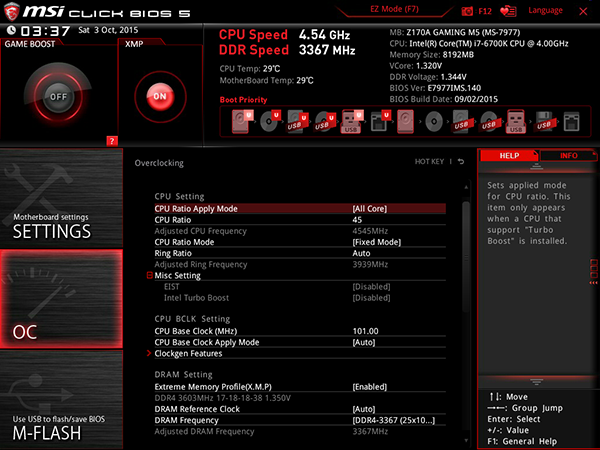Open the CPU Ratio Mode Fixed Mode dropdown

click(377, 242)
